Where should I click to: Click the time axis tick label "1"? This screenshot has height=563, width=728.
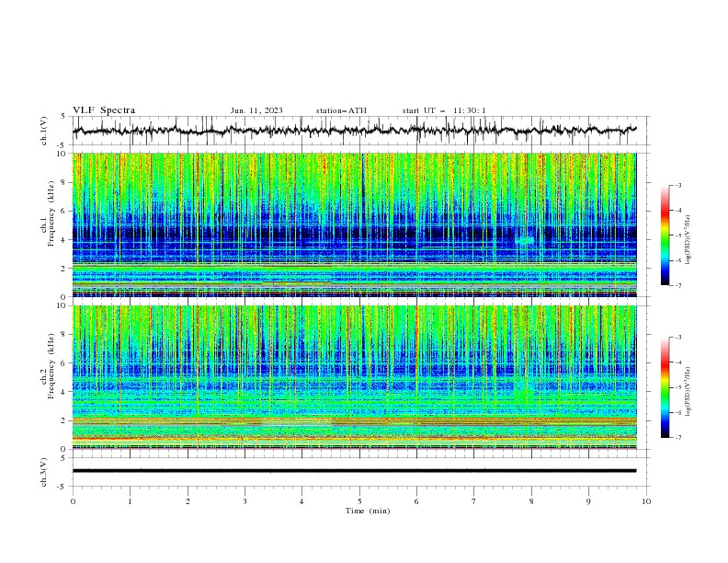(130, 501)
